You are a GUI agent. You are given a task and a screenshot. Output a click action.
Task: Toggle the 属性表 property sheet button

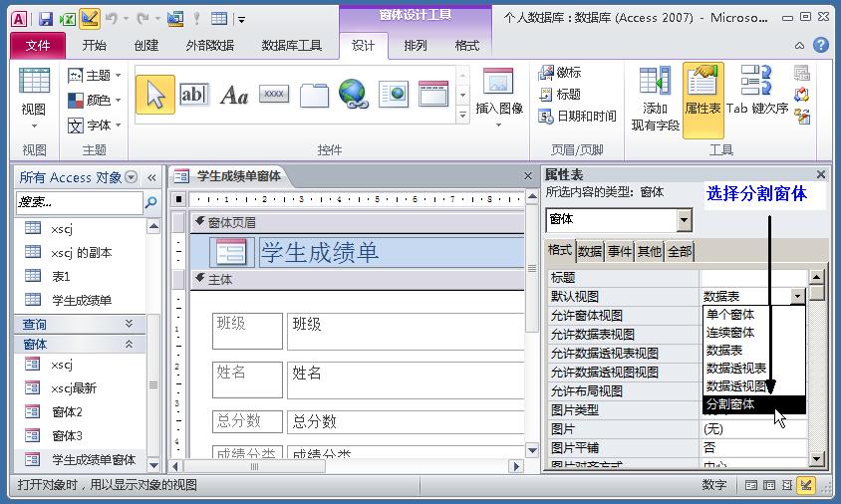point(702,100)
